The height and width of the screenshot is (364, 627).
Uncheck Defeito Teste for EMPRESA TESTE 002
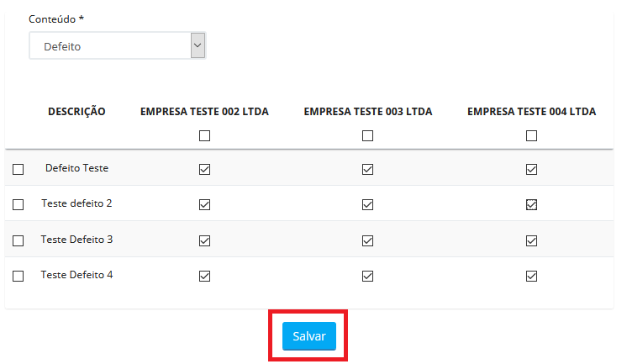coord(204,169)
